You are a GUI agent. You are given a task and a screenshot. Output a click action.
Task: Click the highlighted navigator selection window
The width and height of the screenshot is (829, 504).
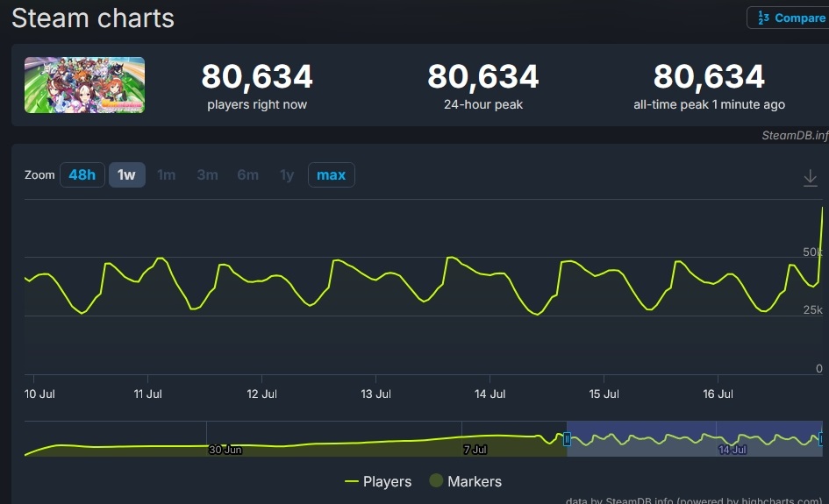click(694, 439)
